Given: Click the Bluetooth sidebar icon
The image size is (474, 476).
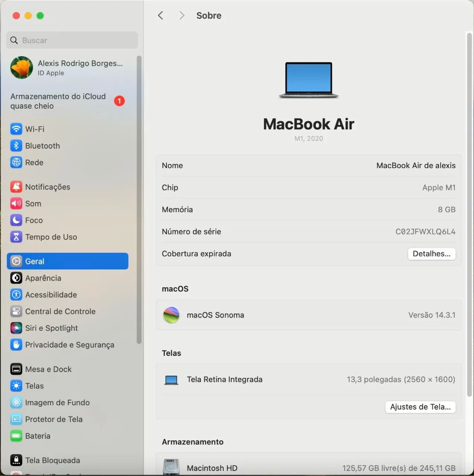Looking at the screenshot, I should coord(16,146).
